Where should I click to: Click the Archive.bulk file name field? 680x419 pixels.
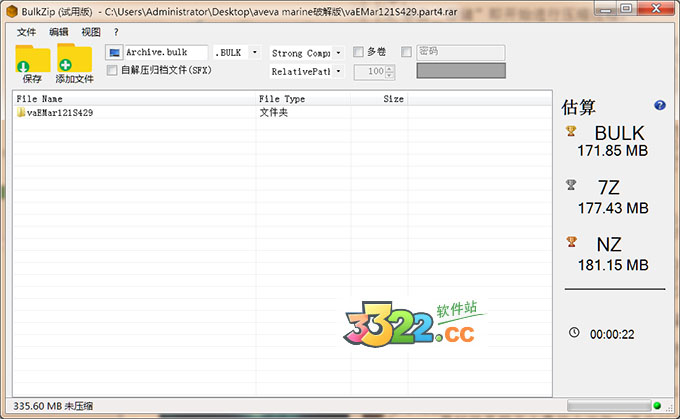pyautogui.click(x=166, y=52)
